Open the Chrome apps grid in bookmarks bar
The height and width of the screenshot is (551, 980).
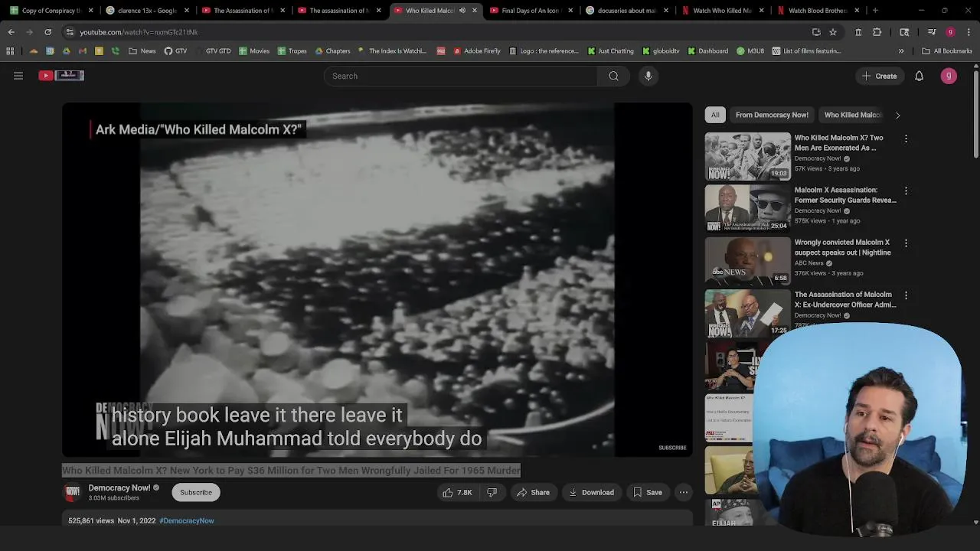coord(10,51)
